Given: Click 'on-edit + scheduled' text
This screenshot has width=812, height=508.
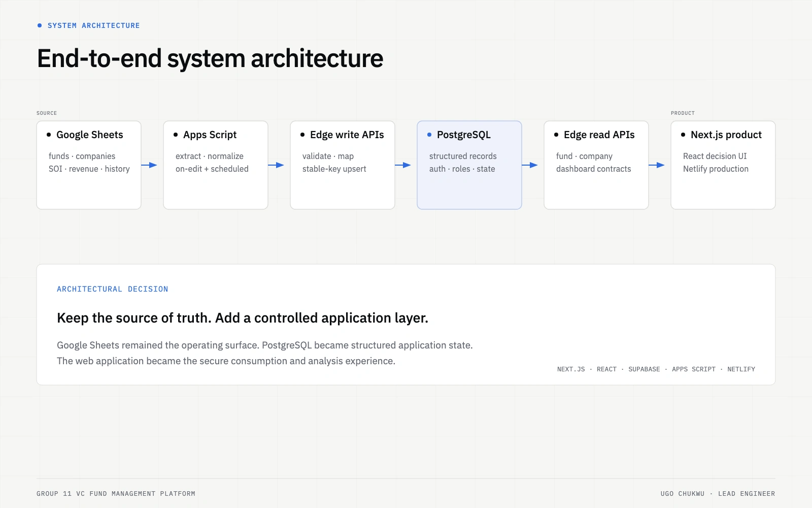Looking at the screenshot, I should 212,169.
